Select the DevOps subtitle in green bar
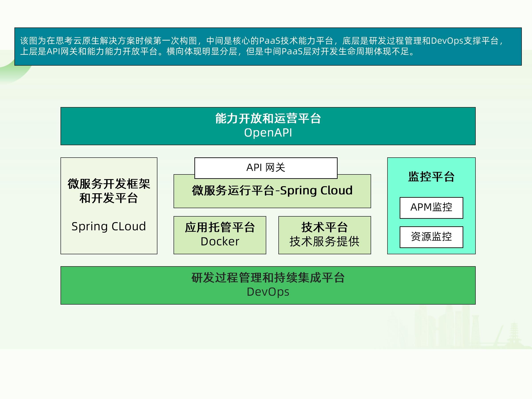Viewport: 532px width, 399px height. tap(268, 292)
